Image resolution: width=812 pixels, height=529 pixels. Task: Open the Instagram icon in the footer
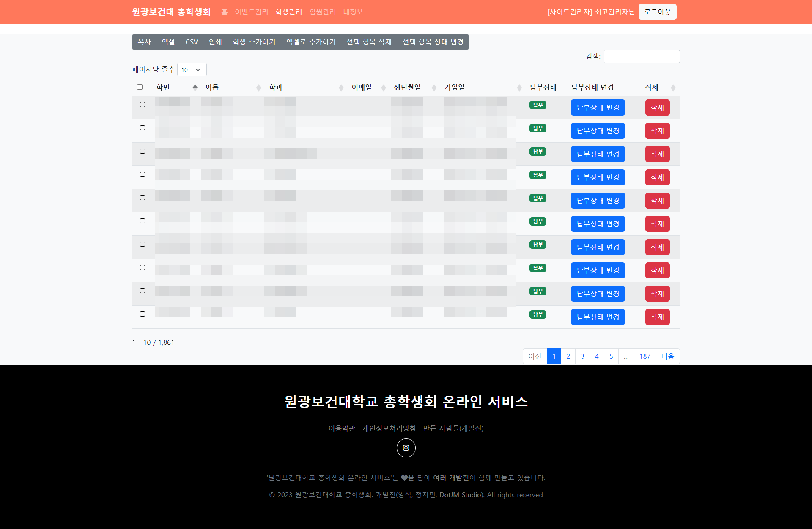point(406,448)
